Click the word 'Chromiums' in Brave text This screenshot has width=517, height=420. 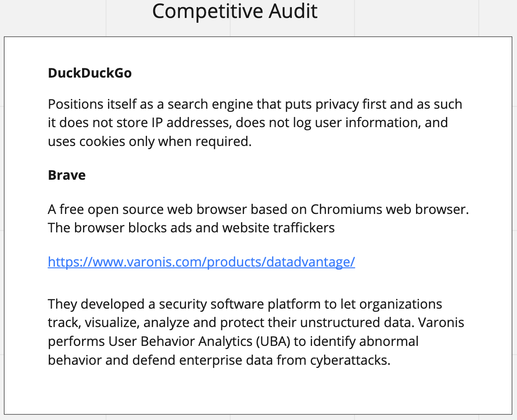pos(346,209)
